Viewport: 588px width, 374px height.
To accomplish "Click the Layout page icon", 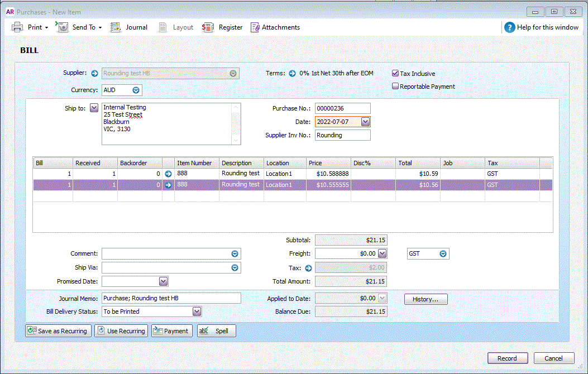I will point(162,27).
